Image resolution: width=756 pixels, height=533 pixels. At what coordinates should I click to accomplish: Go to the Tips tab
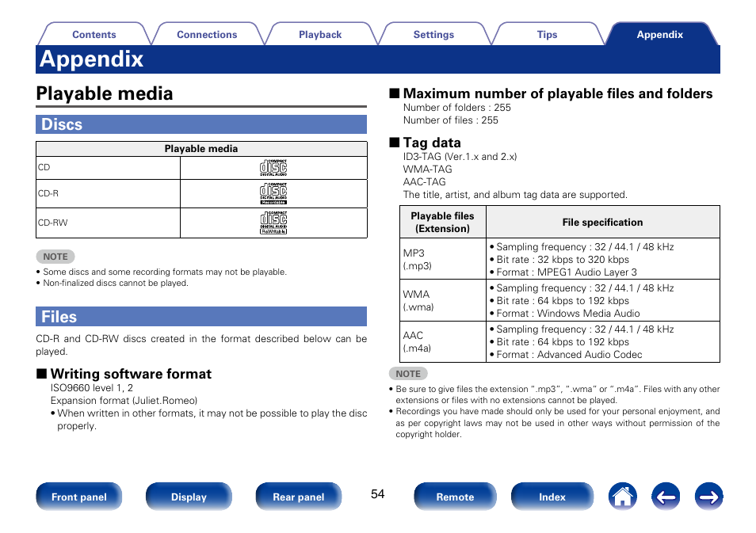(547, 34)
